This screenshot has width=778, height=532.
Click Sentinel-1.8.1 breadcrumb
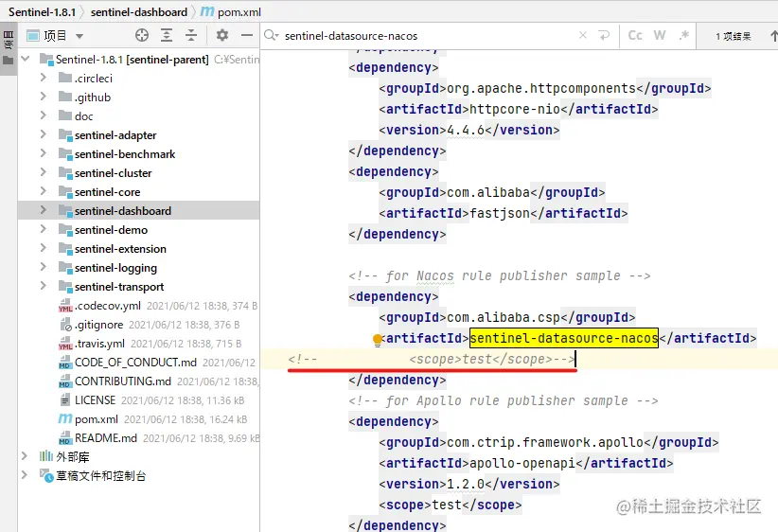point(43,12)
